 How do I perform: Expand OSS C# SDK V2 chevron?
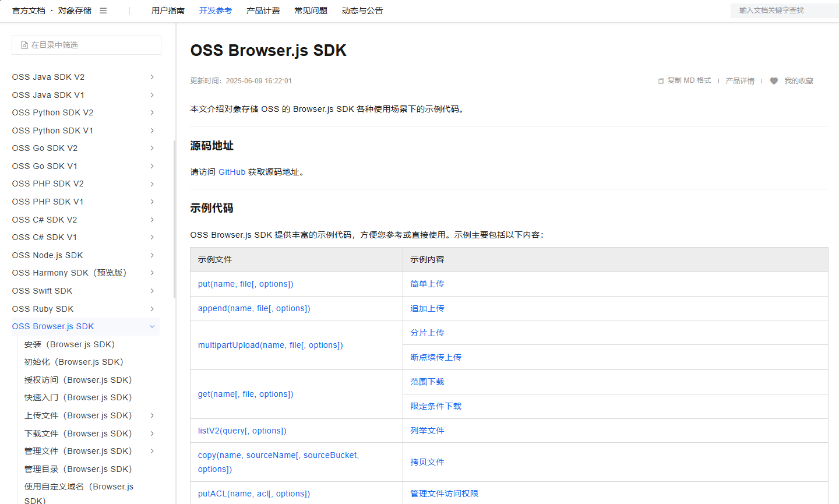(x=152, y=220)
